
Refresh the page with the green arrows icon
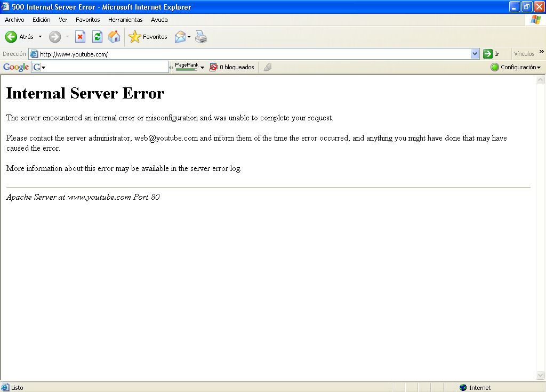point(97,37)
